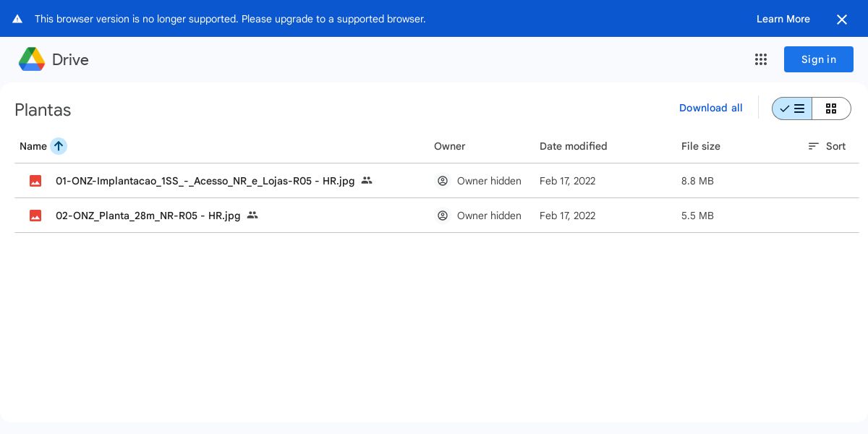The width and height of the screenshot is (868, 434).
Task: Click shared icon beside 01-ONZ-Implantacao file
Action: click(x=367, y=180)
